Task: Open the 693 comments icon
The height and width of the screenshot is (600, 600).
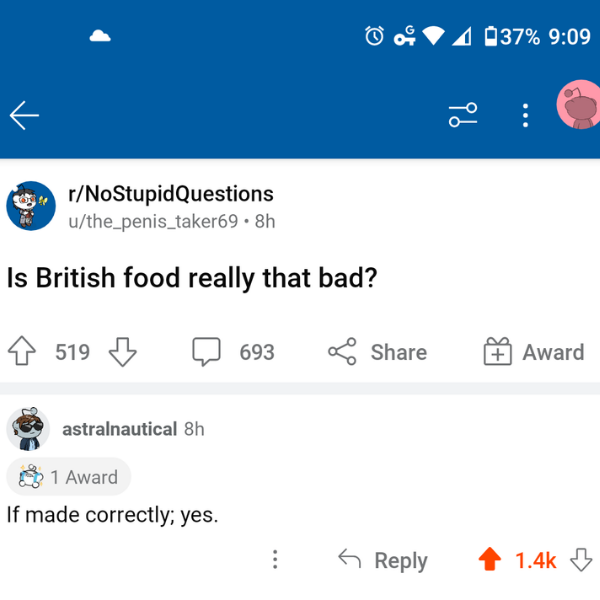Action: (x=206, y=352)
